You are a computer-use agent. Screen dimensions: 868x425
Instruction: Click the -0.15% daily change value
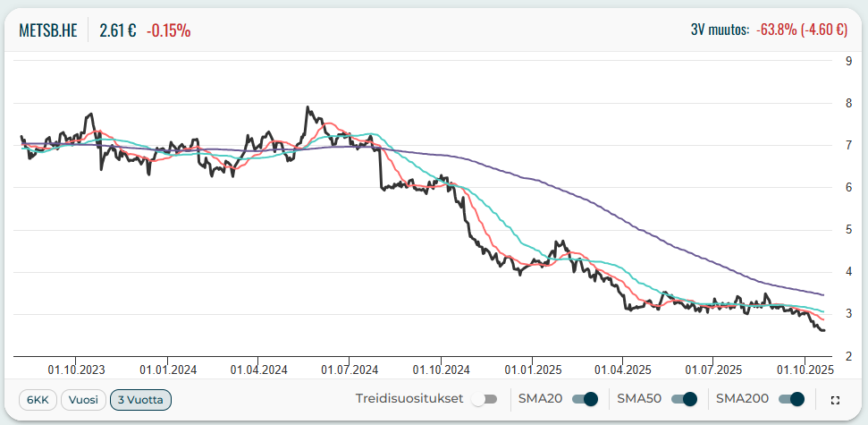(x=169, y=30)
